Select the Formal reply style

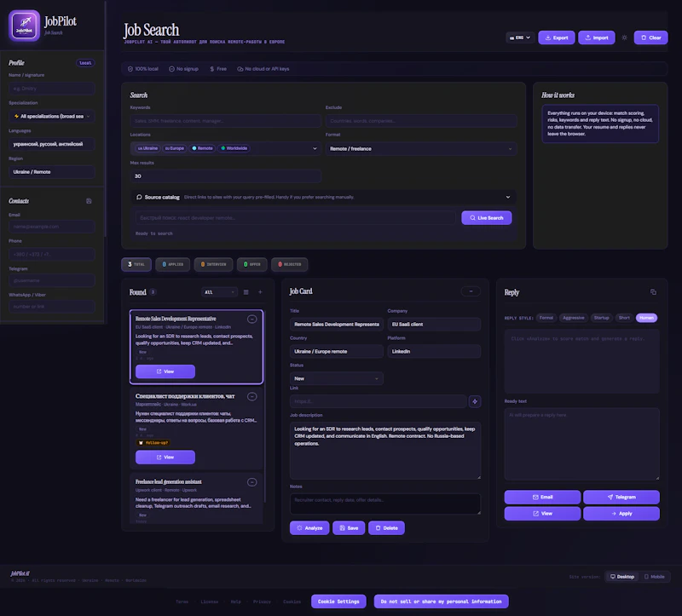point(546,318)
